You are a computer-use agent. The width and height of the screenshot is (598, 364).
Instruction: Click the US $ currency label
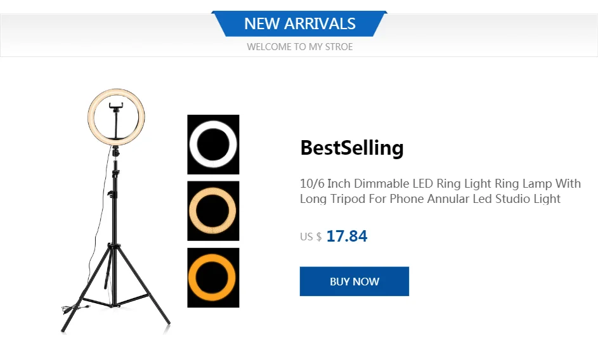pos(311,237)
